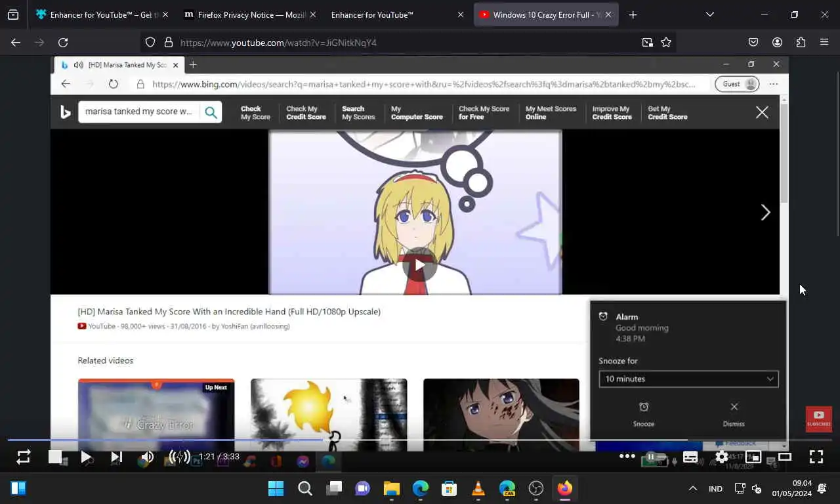
Task: Focus the Firefox URL address field
Action: tap(407, 43)
